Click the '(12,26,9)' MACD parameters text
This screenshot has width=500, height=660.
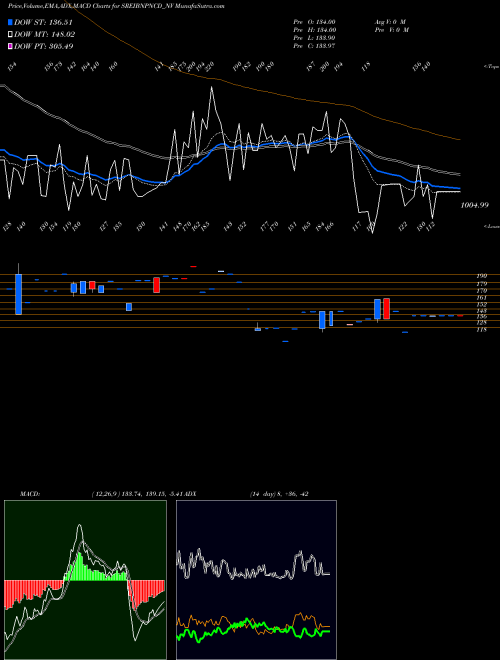106,494
